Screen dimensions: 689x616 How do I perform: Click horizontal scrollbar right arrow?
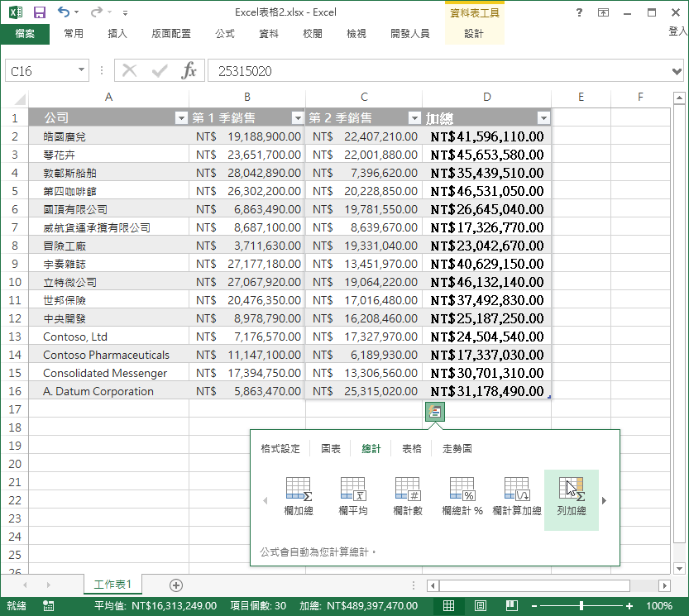pos(664,585)
